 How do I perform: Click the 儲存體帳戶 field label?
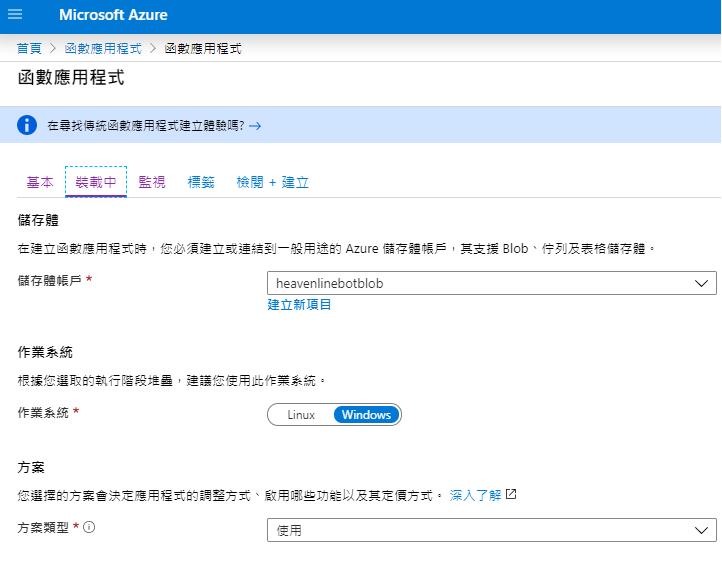pos(50,280)
